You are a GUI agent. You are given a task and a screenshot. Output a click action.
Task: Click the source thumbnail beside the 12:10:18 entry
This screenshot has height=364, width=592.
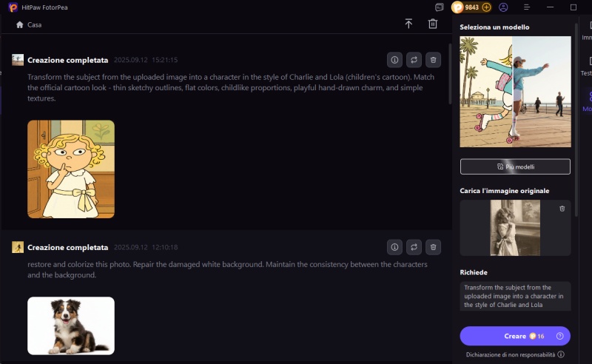(18, 247)
